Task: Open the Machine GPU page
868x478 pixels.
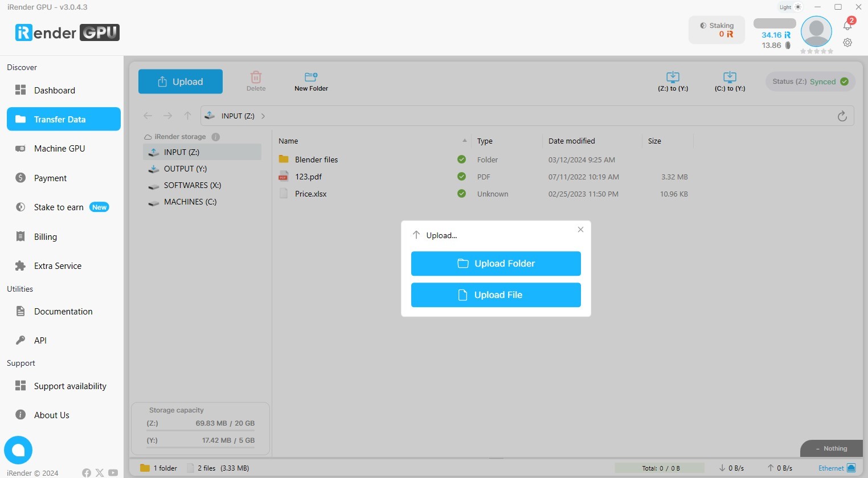Action: click(64, 149)
